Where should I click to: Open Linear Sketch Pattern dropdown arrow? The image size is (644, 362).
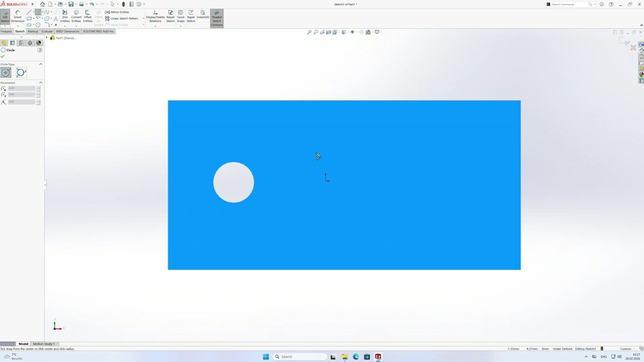pos(144,19)
